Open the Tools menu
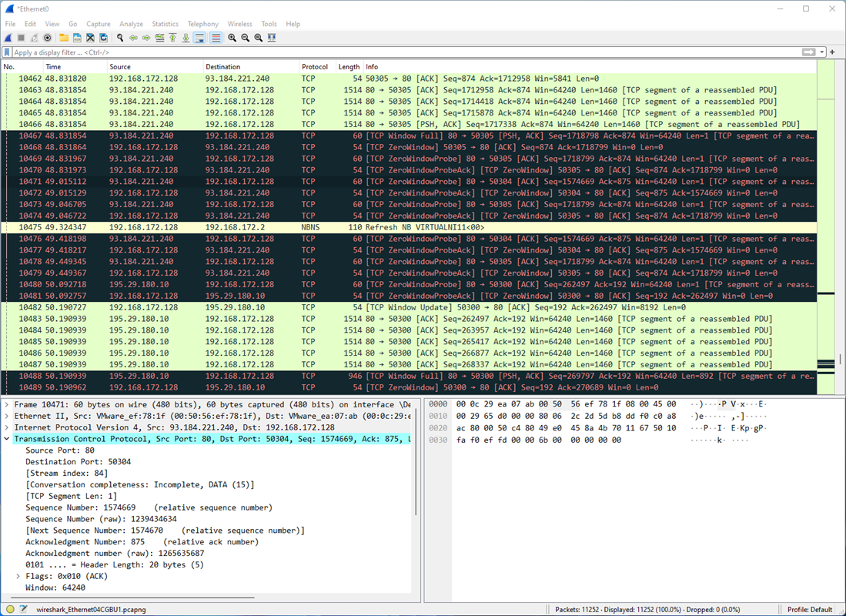 coord(269,24)
